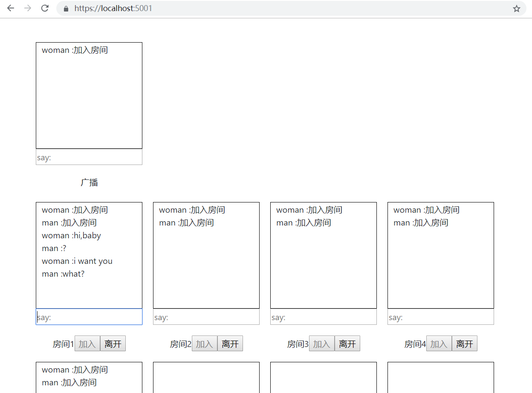Go back using the browser back arrow
Image resolution: width=532 pixels, height=393 pixels.
pos(11,9)
